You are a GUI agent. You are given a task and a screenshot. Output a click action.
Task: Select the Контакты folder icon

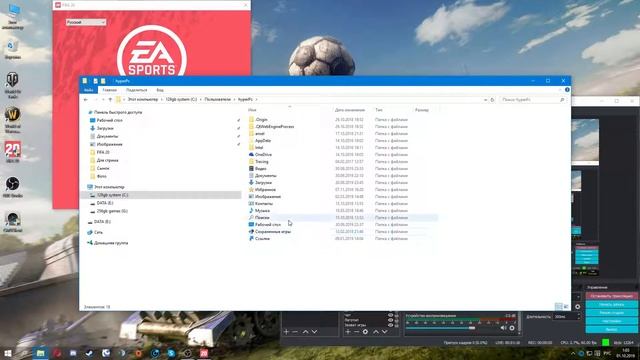click(251, 203)
